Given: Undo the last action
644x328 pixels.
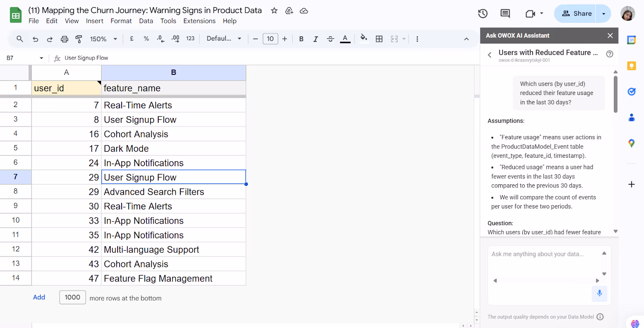Looking at the screenshot, I should [x=35, y=39].
